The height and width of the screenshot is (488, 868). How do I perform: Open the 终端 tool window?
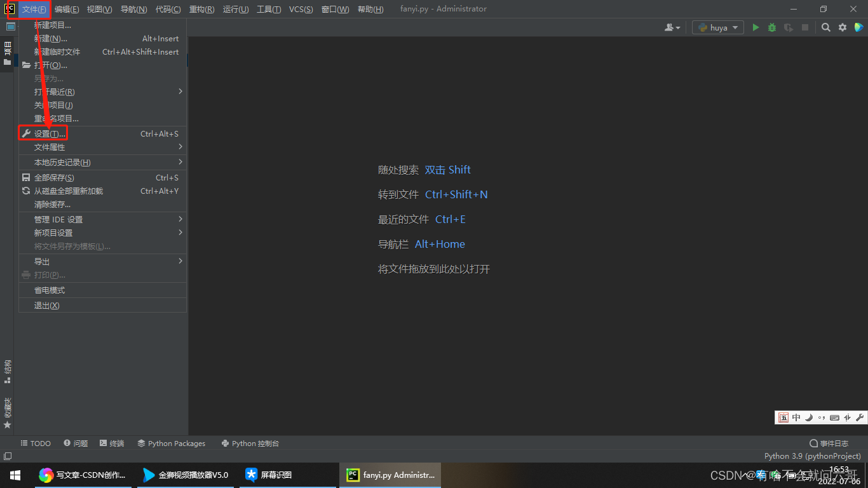(112, 443)
